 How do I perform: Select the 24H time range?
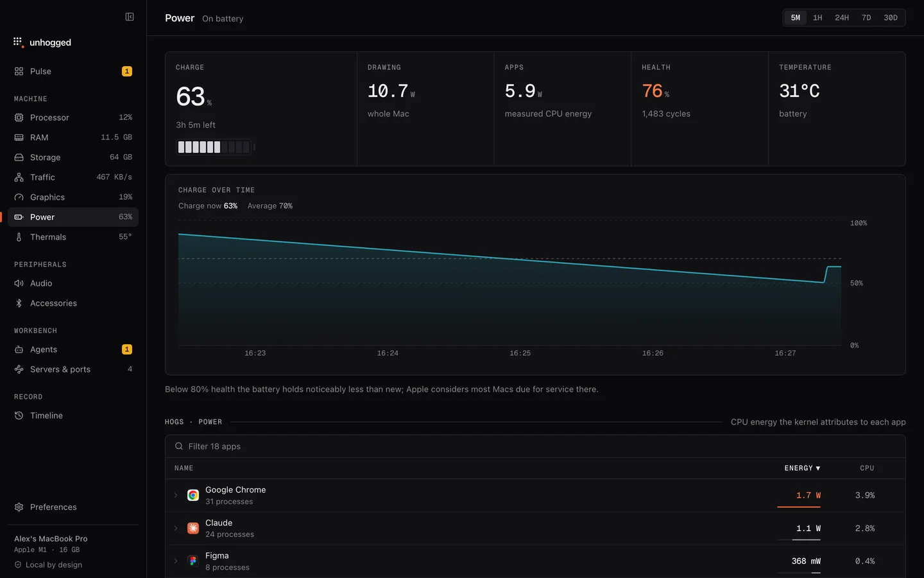pyautogui.click(x=842, y=17)
